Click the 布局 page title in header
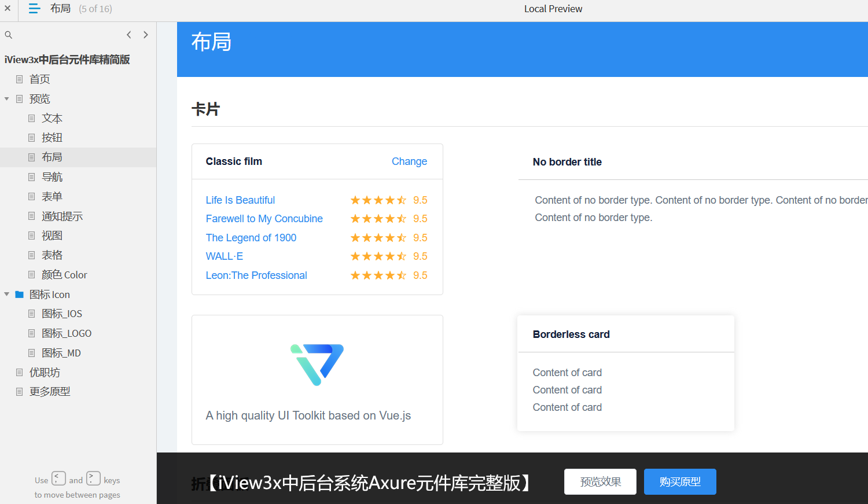Image resolution: width=868 pixels, height=504 pixels. (x=211, y=42)
